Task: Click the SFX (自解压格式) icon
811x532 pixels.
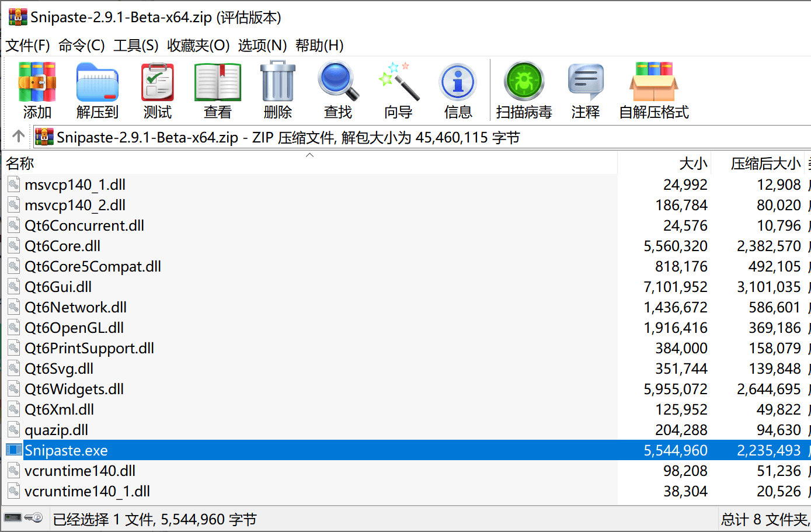Action: (x=653, y=90)
